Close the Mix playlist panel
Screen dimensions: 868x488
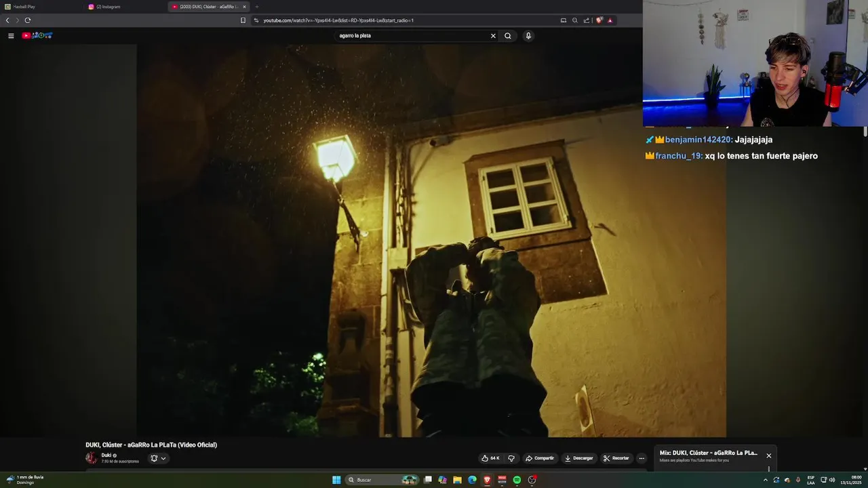[x=768, y=455]
